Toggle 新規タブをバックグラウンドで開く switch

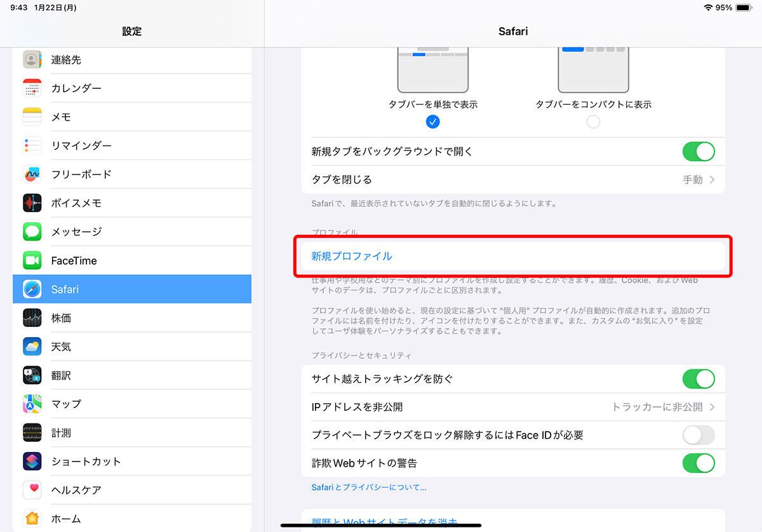698,152
